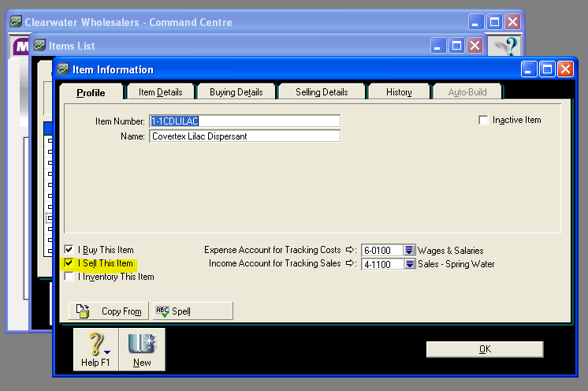Minimize the Item Information window
This screenshot has height=391, width=588.
click(x=529, y=69)
